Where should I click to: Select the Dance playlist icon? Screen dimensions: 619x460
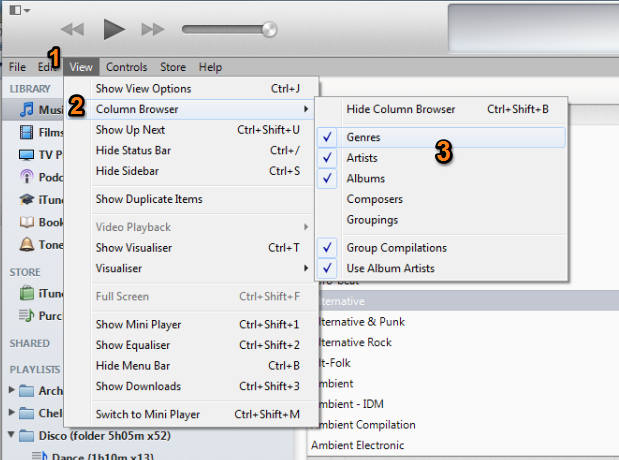click(39, 456)
